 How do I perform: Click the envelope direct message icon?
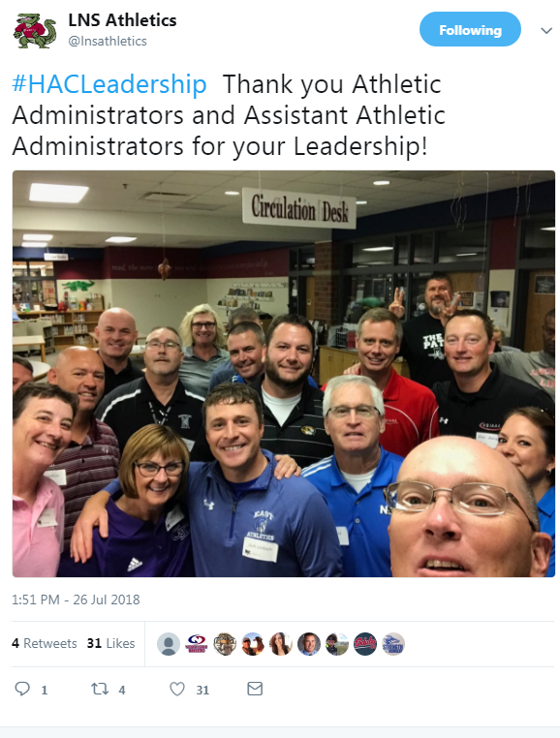[x=255, y=689]
